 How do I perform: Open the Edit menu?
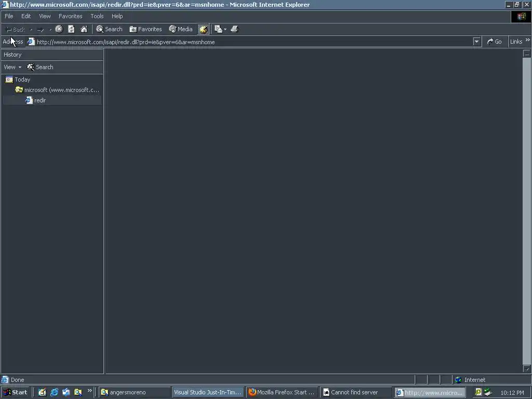tap(26, 16)
